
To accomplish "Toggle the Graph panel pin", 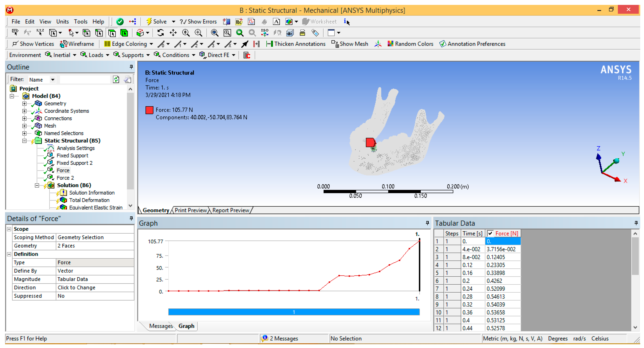I will 427,223.
